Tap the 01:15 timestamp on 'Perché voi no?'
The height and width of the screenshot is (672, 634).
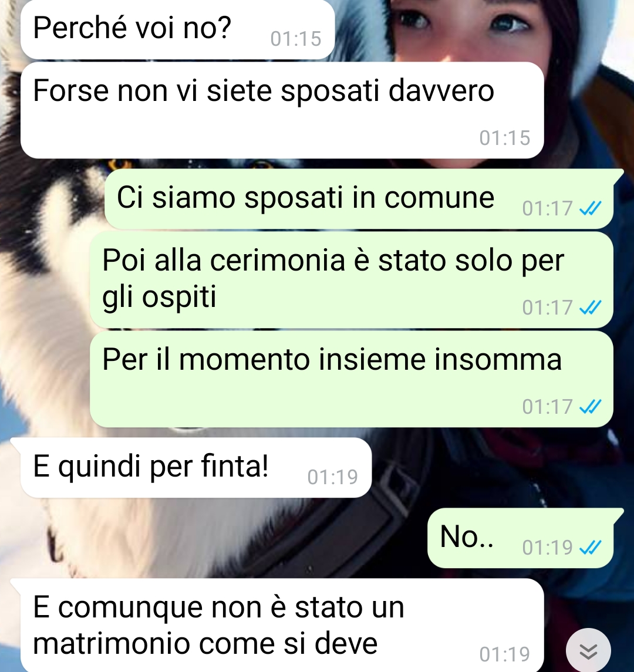tap(296, 39)
